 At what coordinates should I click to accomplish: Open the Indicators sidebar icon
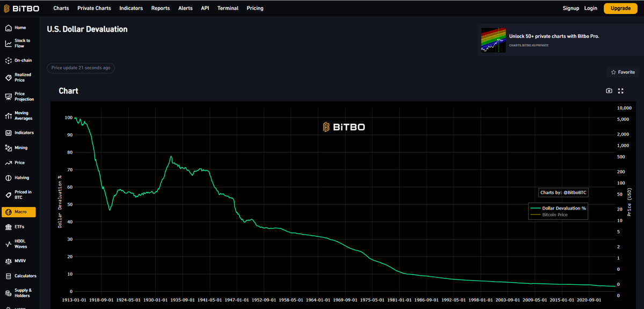[8, 133]
